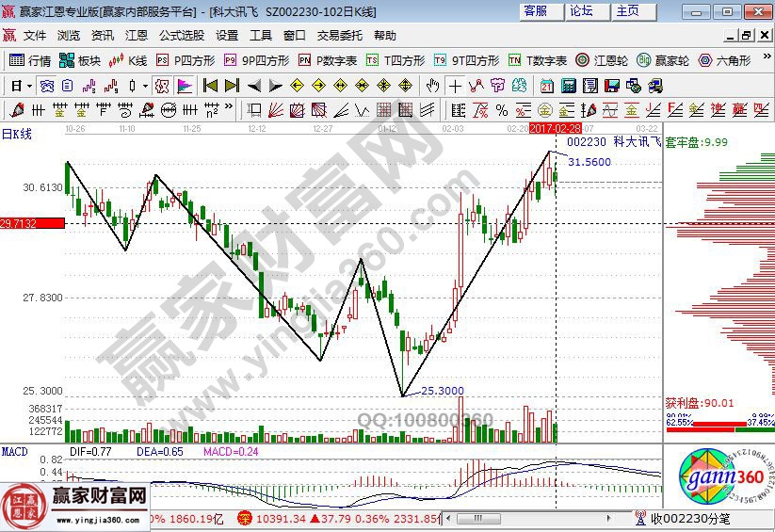This screenshot has width=775, height=532.
Task: Open the 江恩轮 Gann wheel tool
Action: tap(603, 60)
